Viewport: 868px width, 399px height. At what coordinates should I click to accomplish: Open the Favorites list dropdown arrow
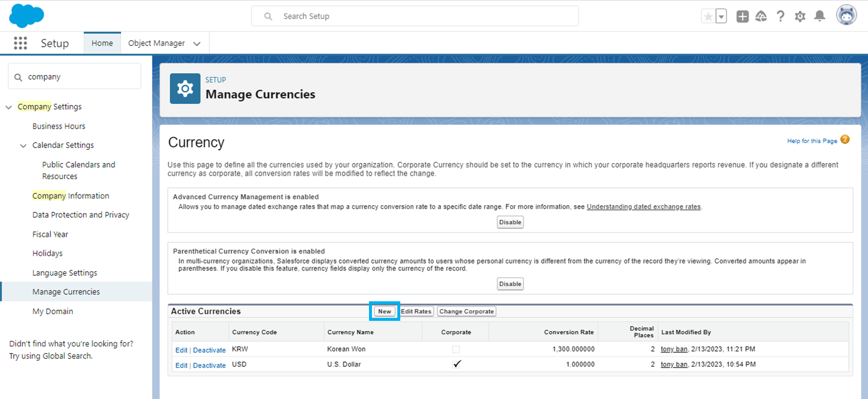click(x=721, y=17)
